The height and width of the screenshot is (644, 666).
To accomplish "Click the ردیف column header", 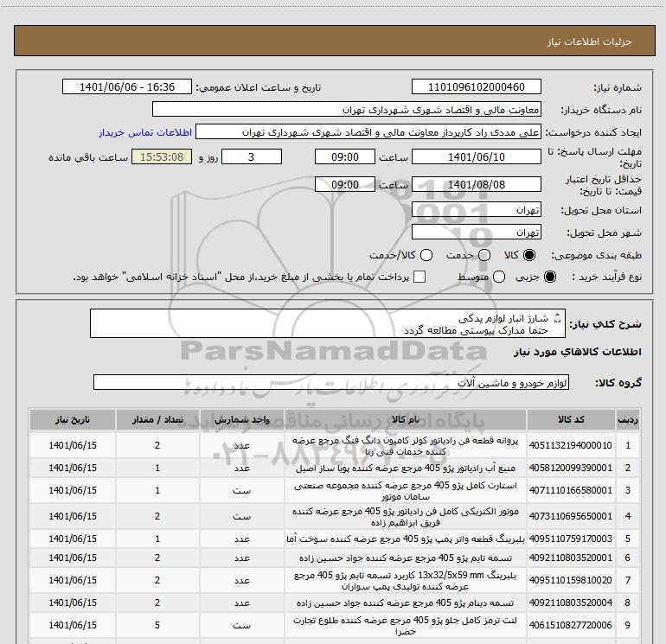I will tap(628, 420).
